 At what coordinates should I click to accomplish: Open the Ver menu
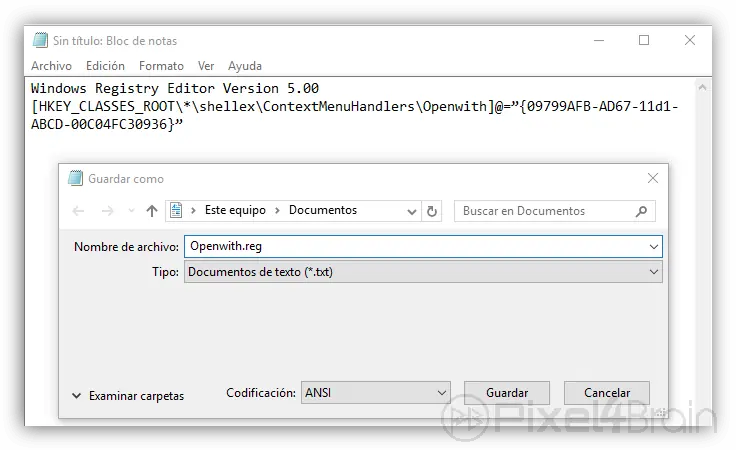coord(206,66)
